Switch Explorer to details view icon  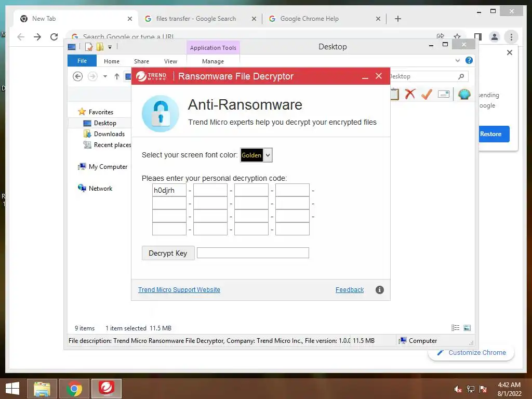[x=455, y=328]
